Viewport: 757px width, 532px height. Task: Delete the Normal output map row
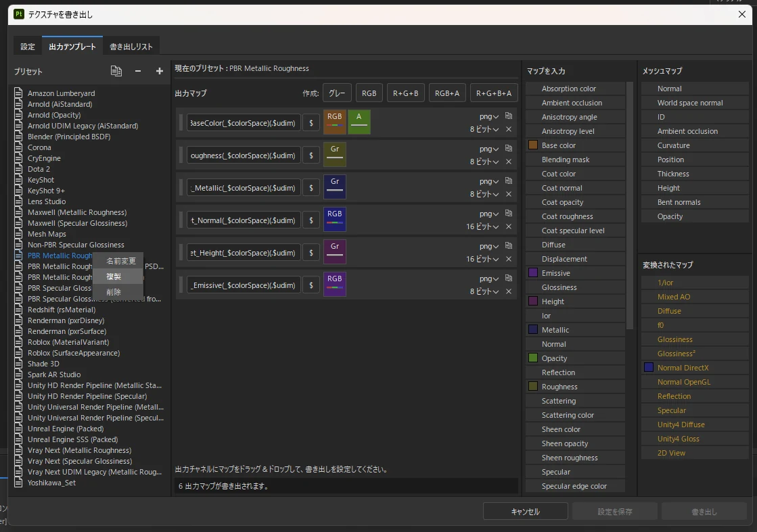tap(508, 226)
